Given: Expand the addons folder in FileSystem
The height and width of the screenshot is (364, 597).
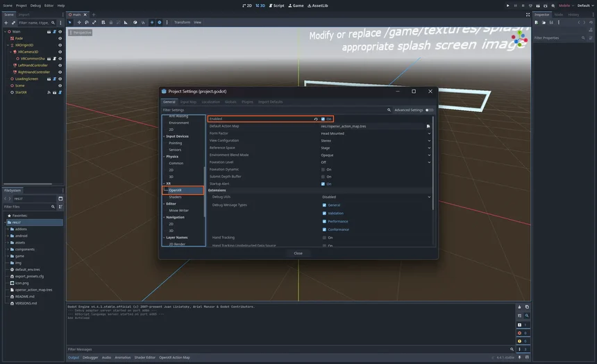Looking at the screenshot, I should tap(8, 229).
